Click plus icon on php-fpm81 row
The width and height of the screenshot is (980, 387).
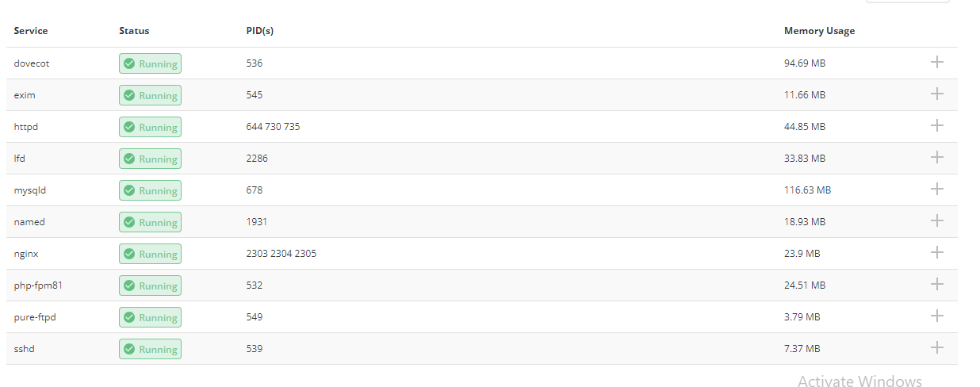pyautogui.click(x=936, y=284)
